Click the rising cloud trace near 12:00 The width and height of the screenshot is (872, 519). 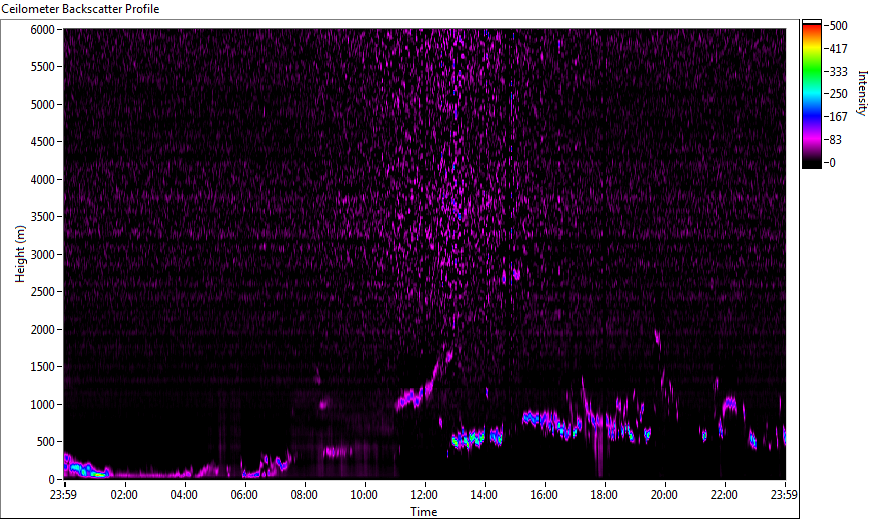(x=424, y=381)
